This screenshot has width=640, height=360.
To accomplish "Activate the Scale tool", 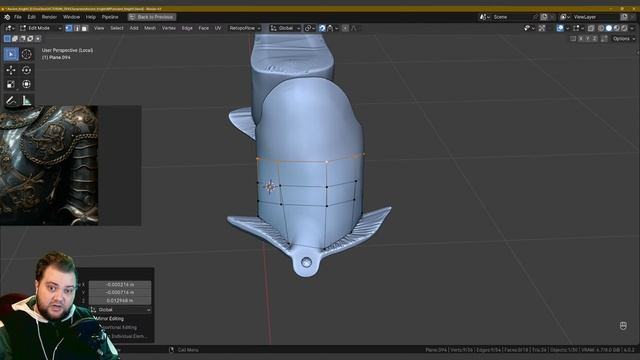I will (11, 84).
